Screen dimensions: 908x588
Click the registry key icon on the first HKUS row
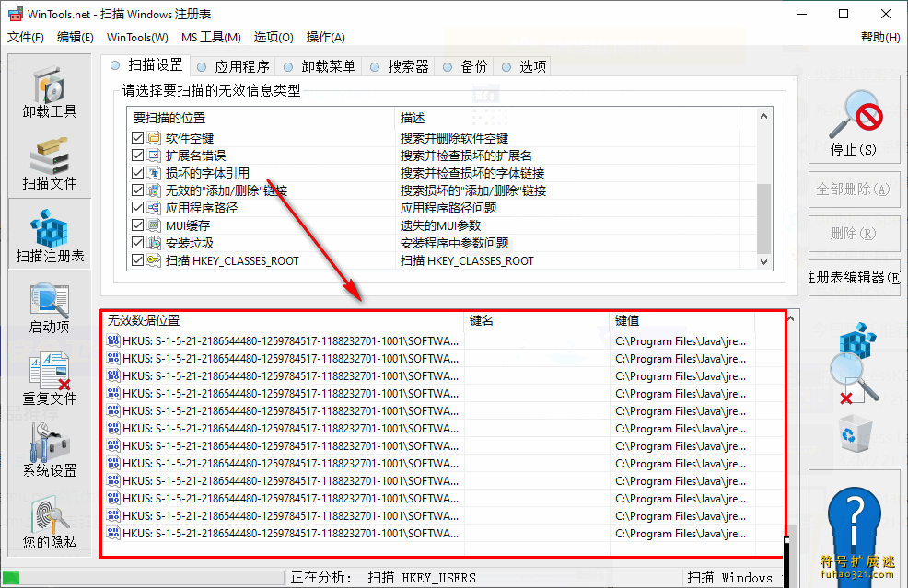coord(112,340)
